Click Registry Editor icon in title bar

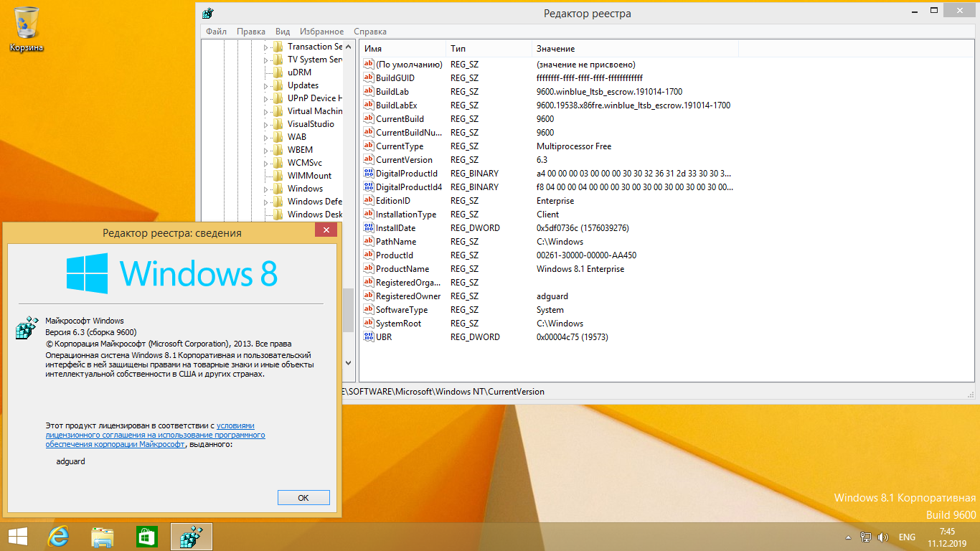point(208,13)
